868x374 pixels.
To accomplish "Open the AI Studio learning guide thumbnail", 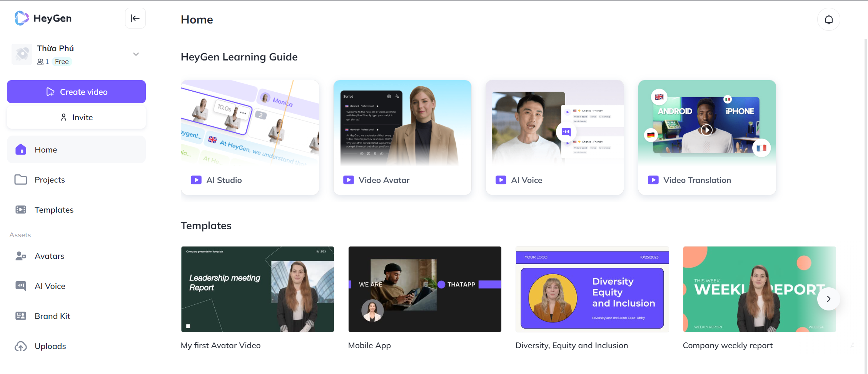I will click(250, 123).
